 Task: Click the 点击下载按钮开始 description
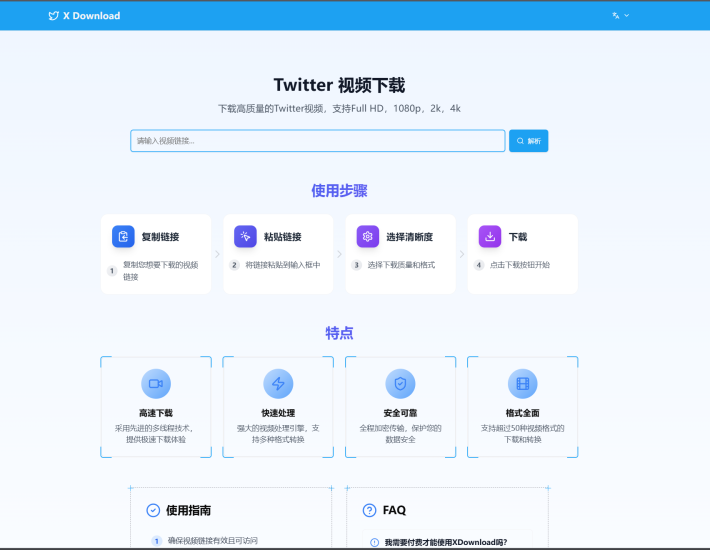pos(520,265)
